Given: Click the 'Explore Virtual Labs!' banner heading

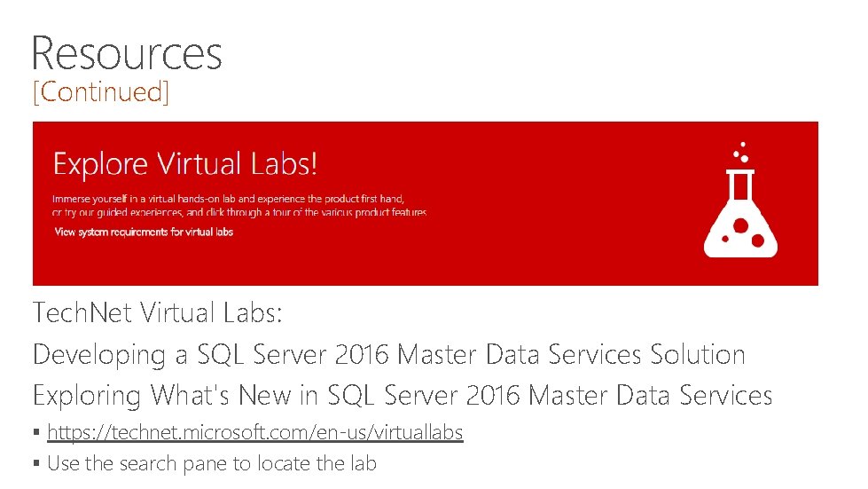Looking at the screenshot, I should coord(185,164).
